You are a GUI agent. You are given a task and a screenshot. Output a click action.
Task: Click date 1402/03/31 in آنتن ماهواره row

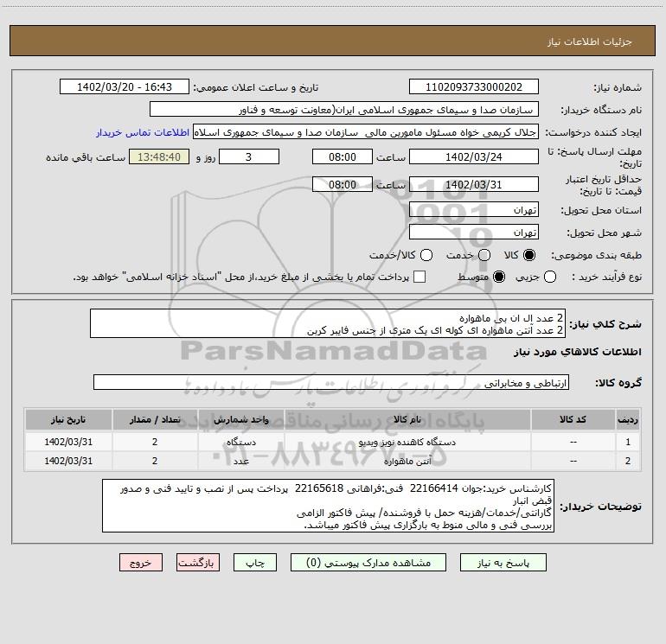(68, 461)
